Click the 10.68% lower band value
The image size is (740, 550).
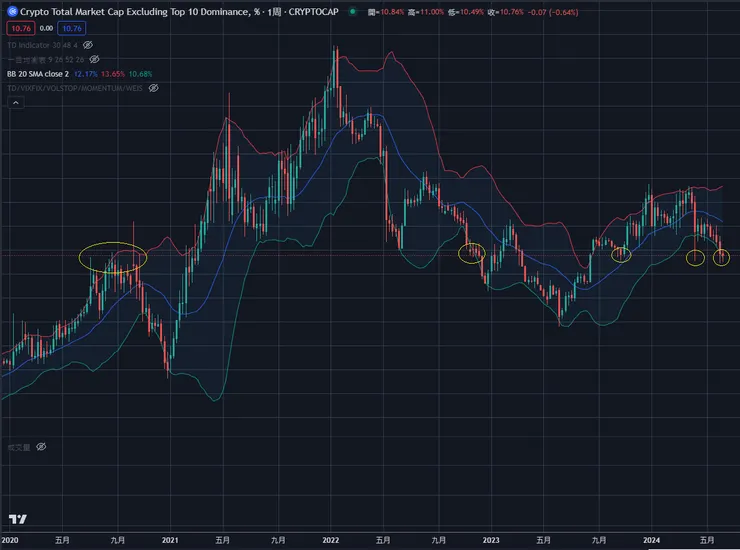click(140, 74)
